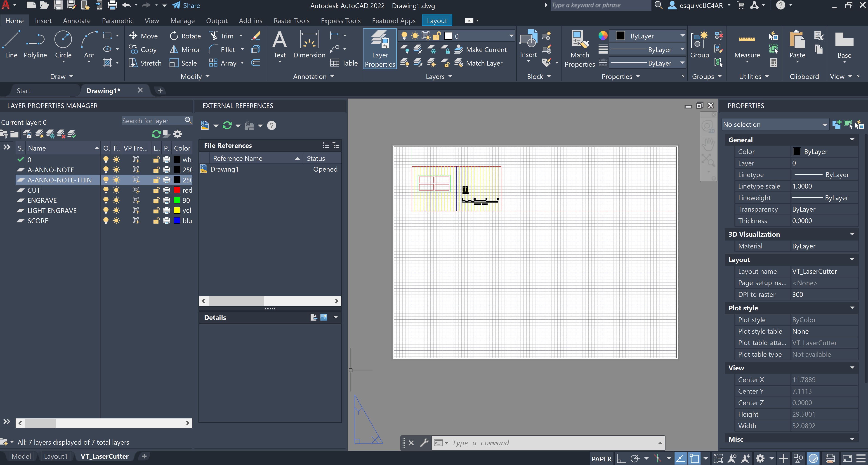Click the Fillet button
The width and height of the screenshot is (868, 465).
pos(222,50)
